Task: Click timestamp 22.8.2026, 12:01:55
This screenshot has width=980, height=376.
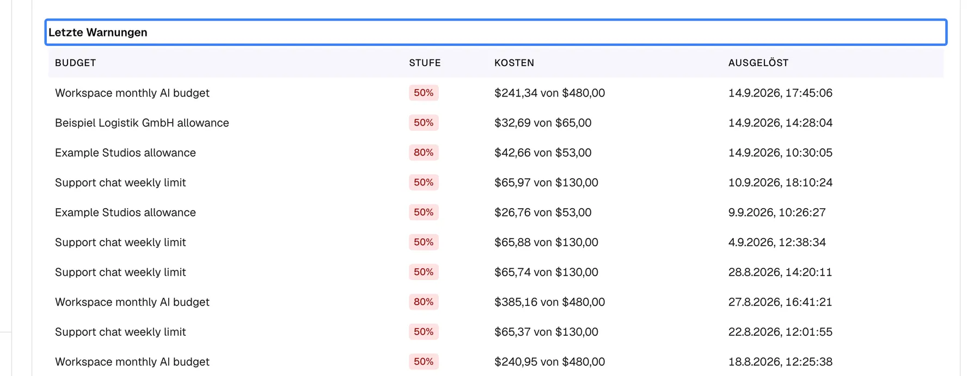Action: click(780, 332)
